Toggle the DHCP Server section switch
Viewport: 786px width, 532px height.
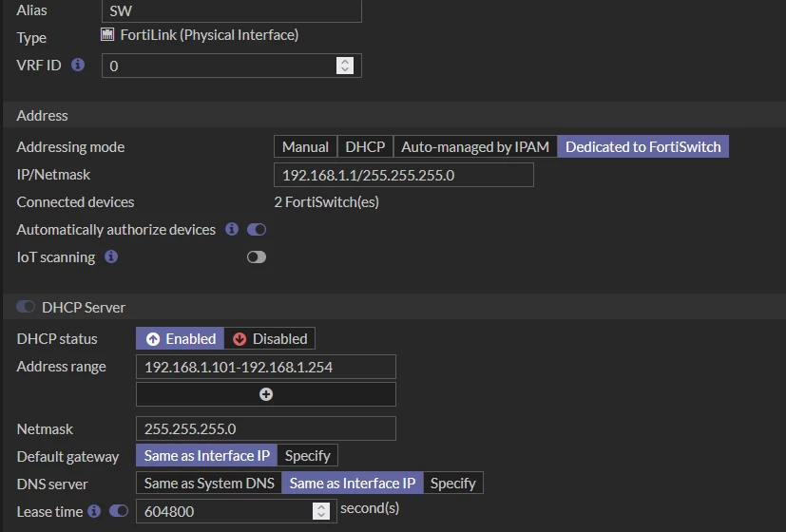26,307
